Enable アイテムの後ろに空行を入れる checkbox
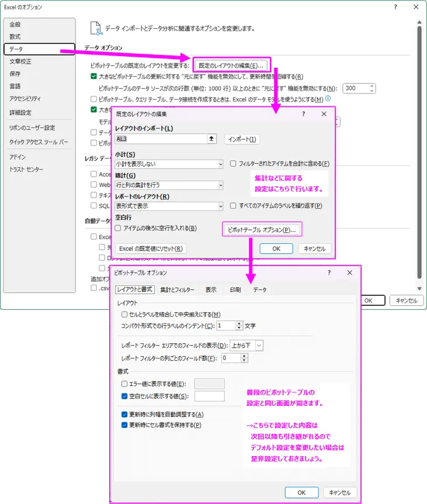This screenshot has height=504, width=427. 118,228
